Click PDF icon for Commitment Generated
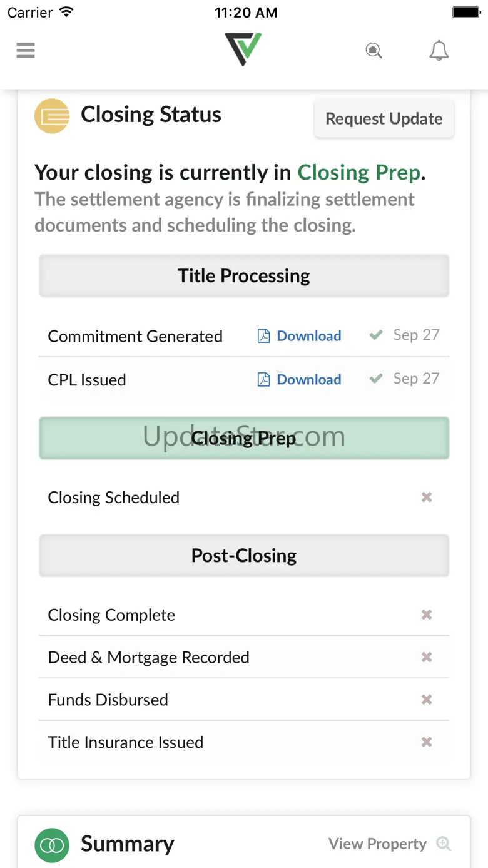The image size is (488, 868). pyautogui.click(x=264, y=336)
